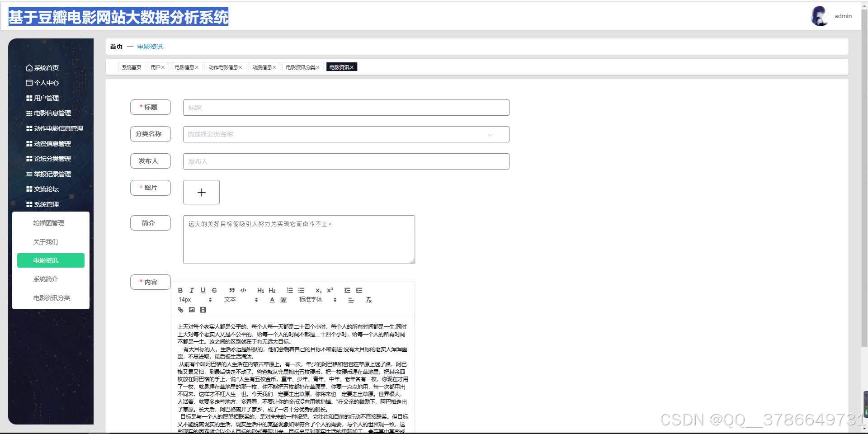Apply Heading 1 style
The image size is (868, 434).
coord(260,290)
